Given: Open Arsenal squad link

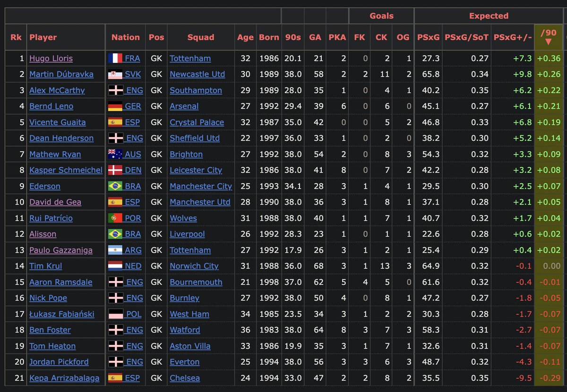Looking at the screenshot, I should coord(184,106).
